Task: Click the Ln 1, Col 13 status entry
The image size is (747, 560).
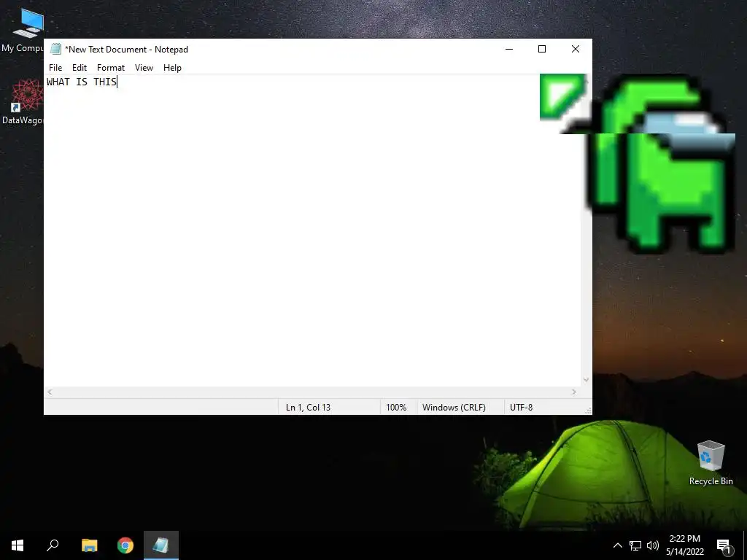Action: pos(308,407)
